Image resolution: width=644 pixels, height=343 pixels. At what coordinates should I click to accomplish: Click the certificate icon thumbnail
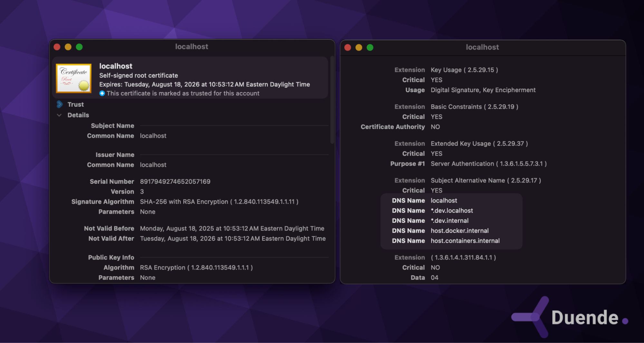point(73,78)
